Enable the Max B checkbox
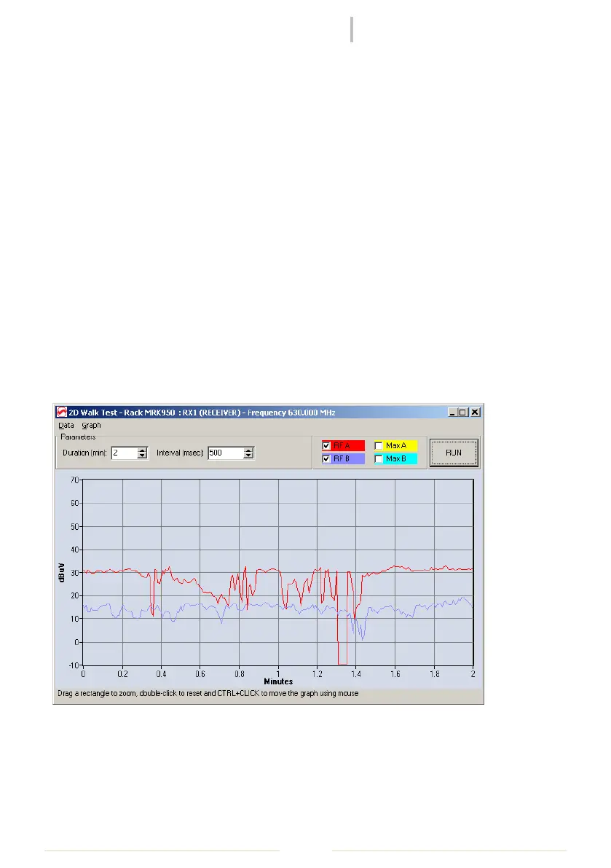Image resolution: width=611 pixels, height=868 pixels. tap(379, 459)
